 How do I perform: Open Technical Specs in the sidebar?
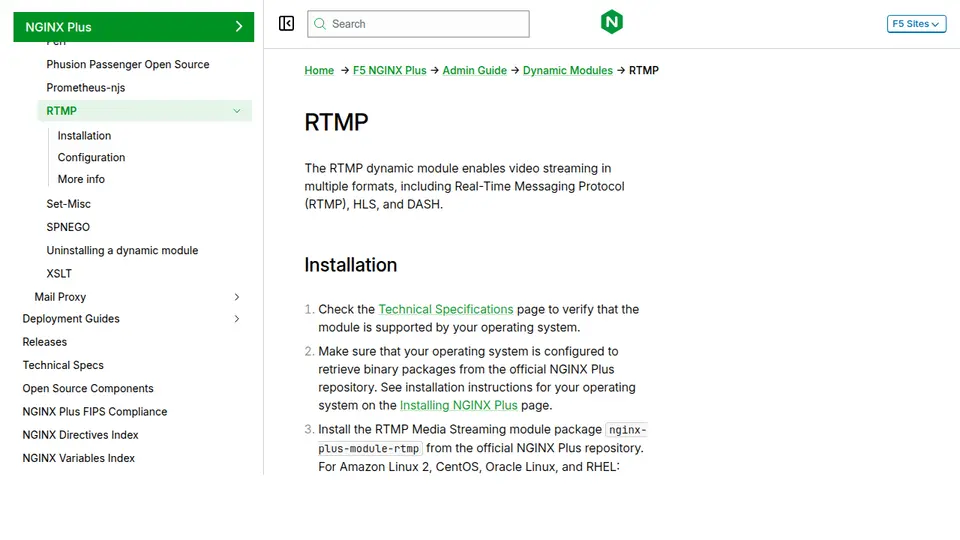(63, 366)
